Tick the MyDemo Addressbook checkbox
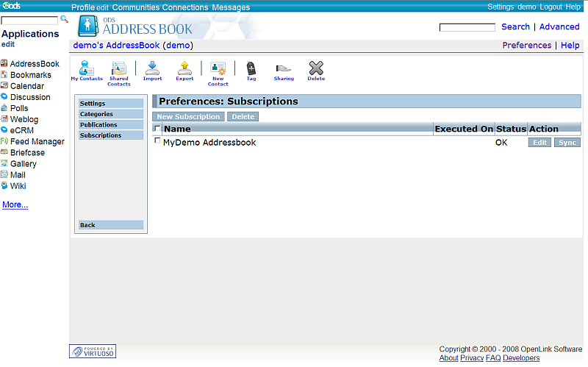 point(157,141)
